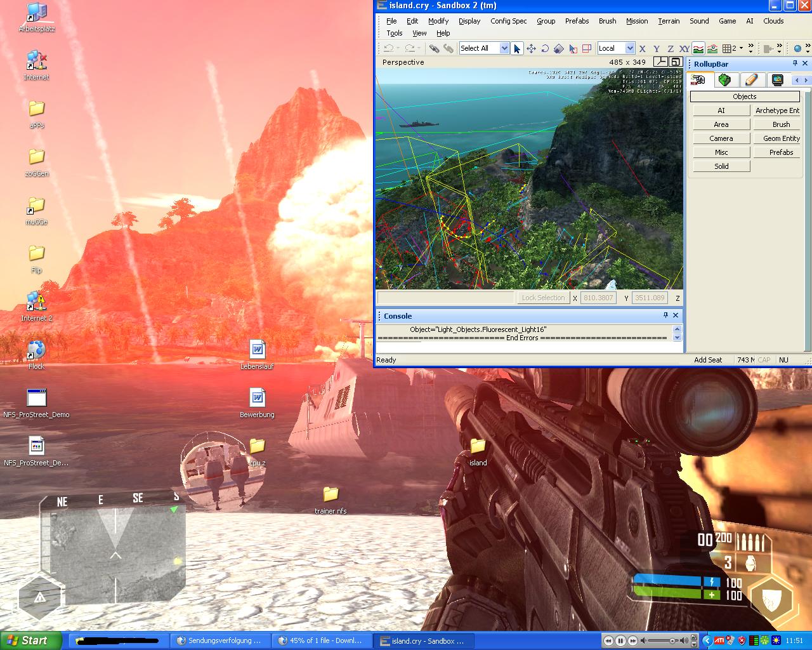Open the Display Settings tab in RollupBar
Viewport: 812px width, 650px height.
click(x=777, y=80)
